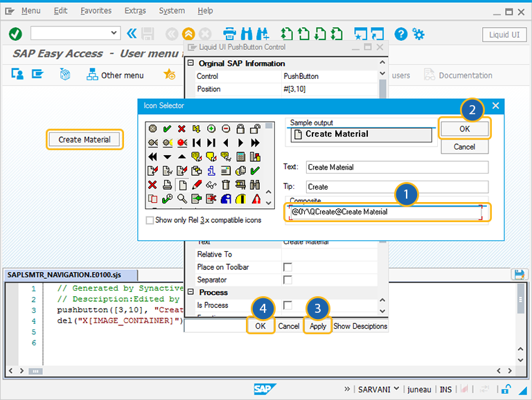Image resolution: width=532 pixels, height=400 pixels.
Task: Open the Favorites menu
Action: tap(96, 11)
